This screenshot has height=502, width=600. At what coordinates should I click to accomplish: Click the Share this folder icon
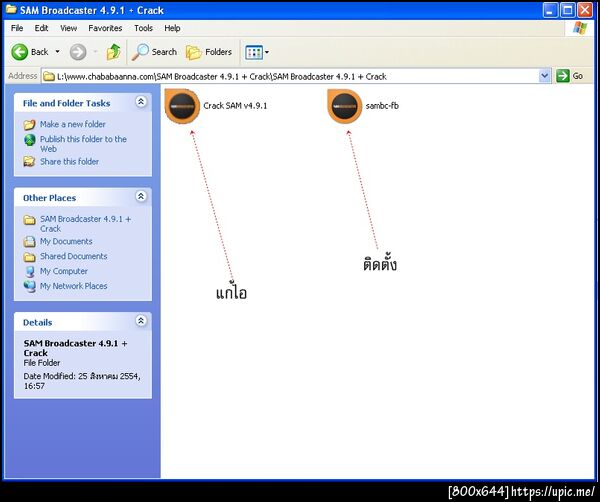[29, 161]
